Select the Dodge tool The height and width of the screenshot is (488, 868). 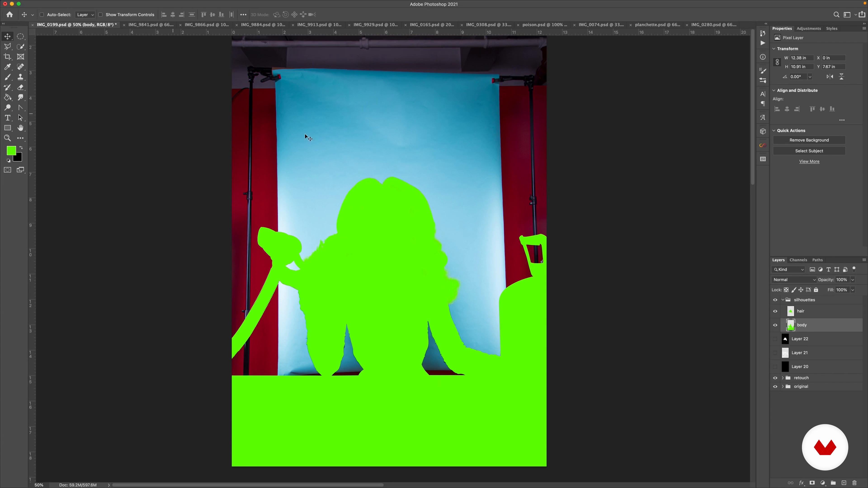[x=7, y=108]
